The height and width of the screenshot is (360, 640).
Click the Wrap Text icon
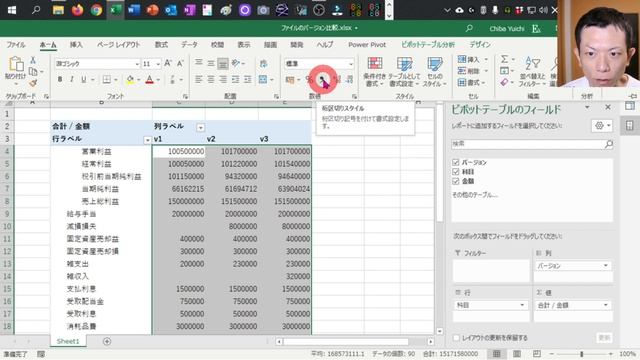tap(264, 64)
